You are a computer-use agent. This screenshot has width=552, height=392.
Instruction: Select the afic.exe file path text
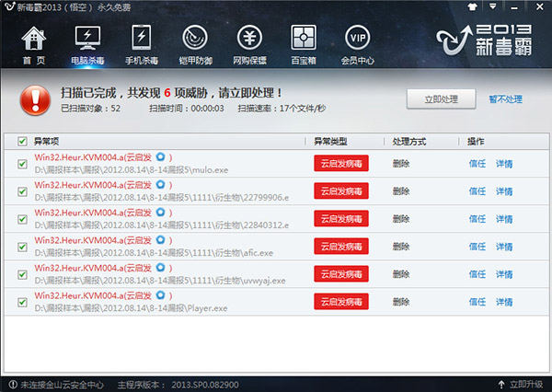click(154, 253)
